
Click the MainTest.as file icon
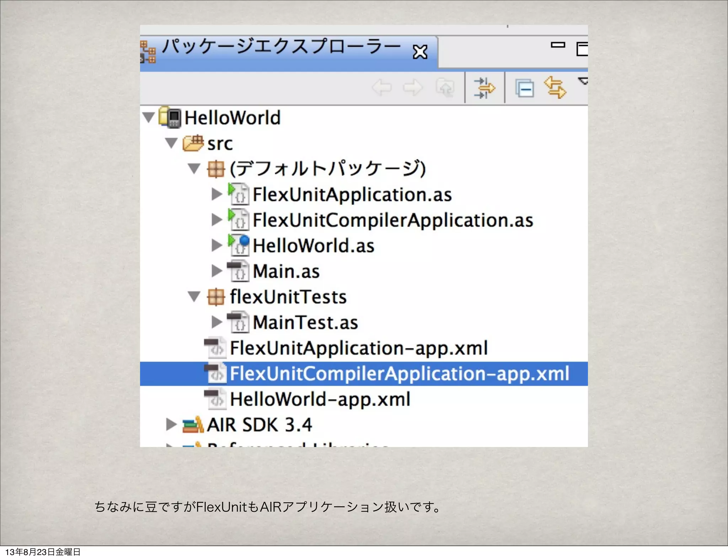238,322
